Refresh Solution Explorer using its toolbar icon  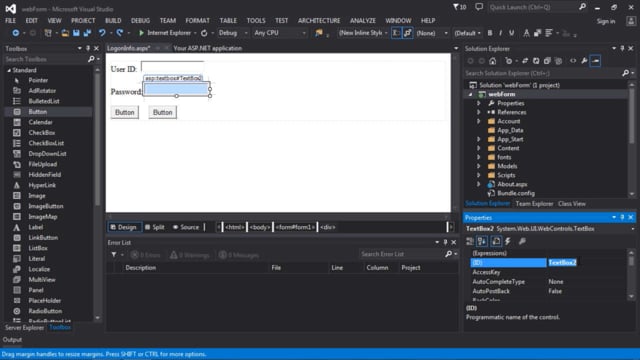536,61
